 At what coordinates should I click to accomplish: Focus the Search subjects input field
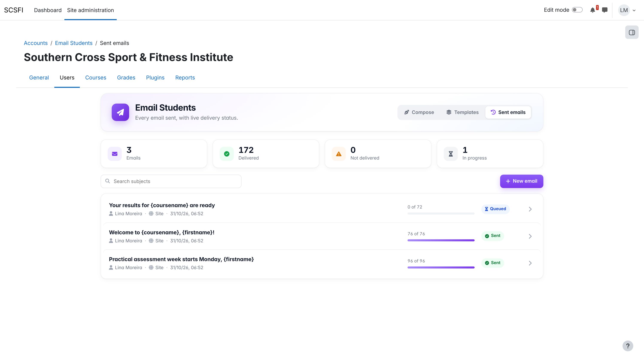pyautogui.click(x=171, y=181)
